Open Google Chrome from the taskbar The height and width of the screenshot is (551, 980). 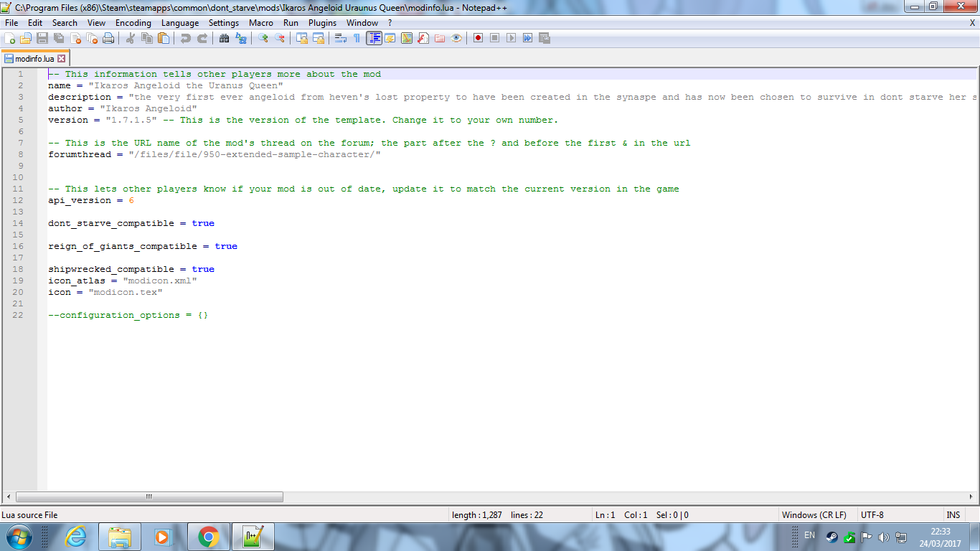tap(209, 537)
